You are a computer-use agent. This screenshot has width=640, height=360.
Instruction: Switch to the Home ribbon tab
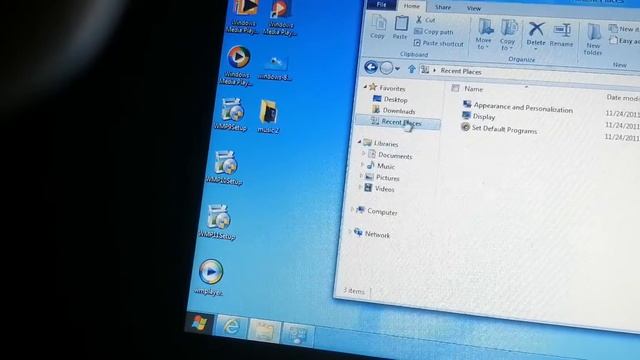[x=411, y=6]
